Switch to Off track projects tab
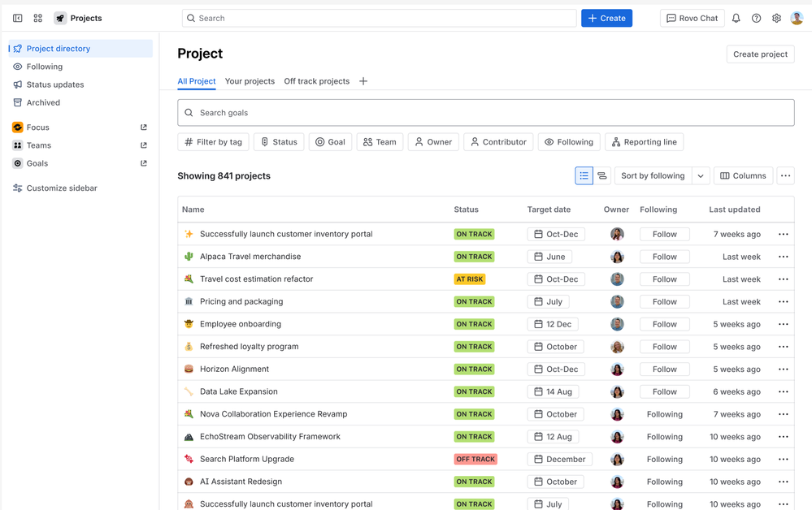Image resolution: width=812 pixels, height=510 pixels. (x=316, y=81)
